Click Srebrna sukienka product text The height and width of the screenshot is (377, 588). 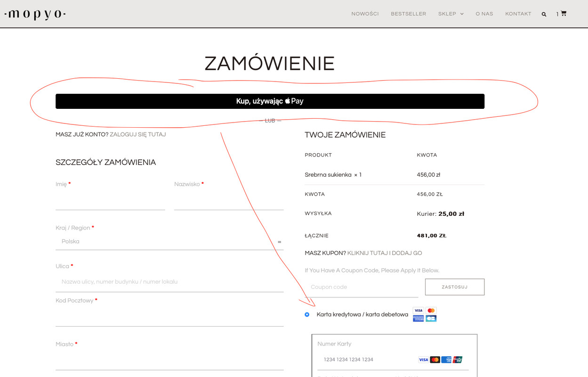(x=328, y=175)
